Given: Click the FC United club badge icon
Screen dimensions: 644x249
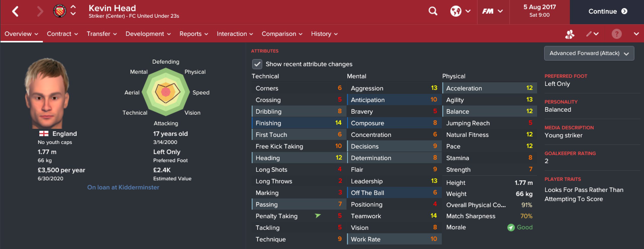Looking at the screenshot, I should coord(60,11).
